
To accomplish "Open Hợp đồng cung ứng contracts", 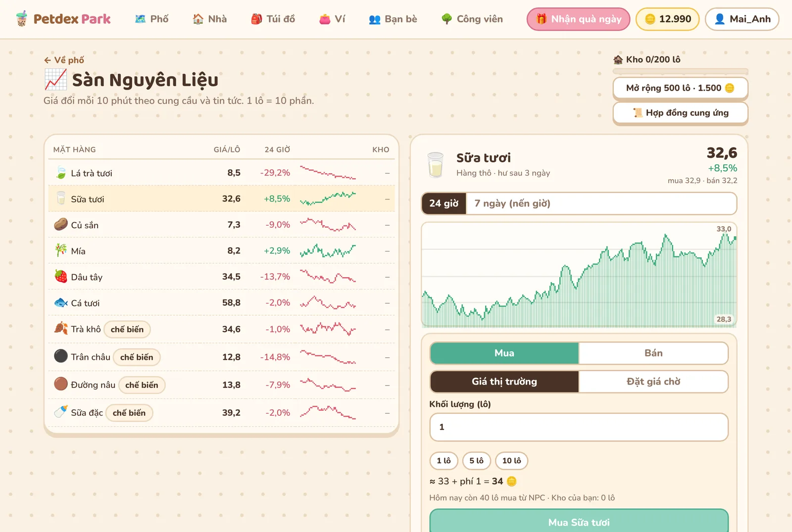I will tap(680, 113).
